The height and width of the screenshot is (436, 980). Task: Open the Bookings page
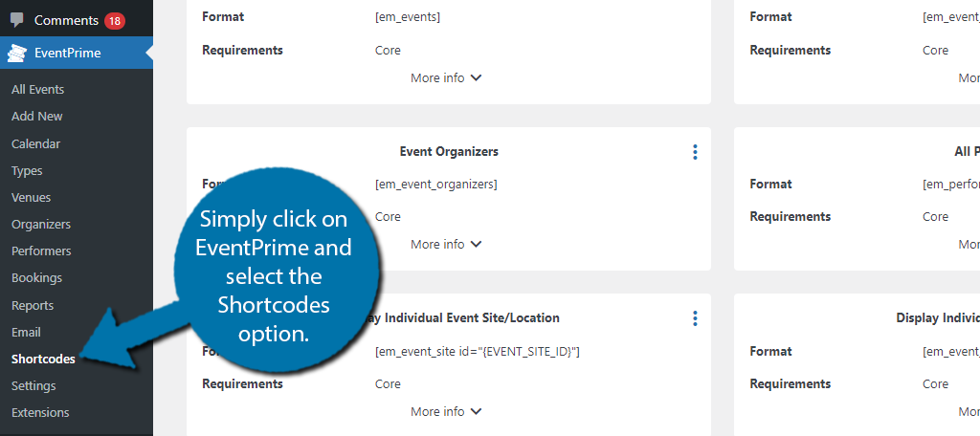[x=36, y=278]
